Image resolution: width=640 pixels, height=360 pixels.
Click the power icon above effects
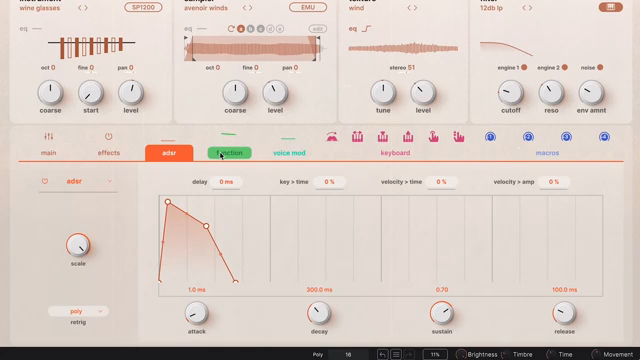pos(108,136)
